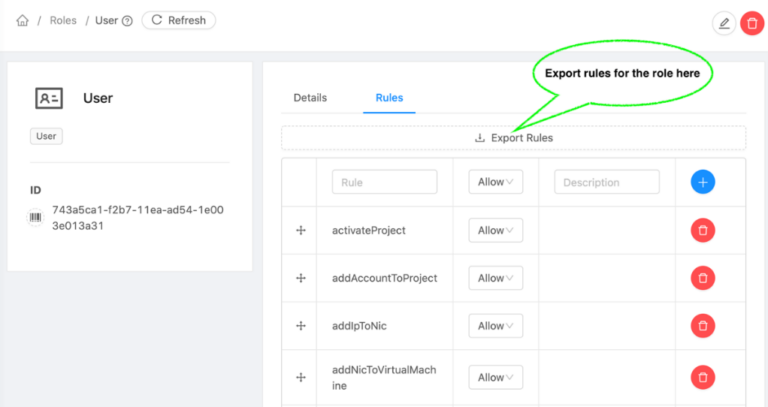
Task: Click the User role type tag
Action: pos(46,136)
